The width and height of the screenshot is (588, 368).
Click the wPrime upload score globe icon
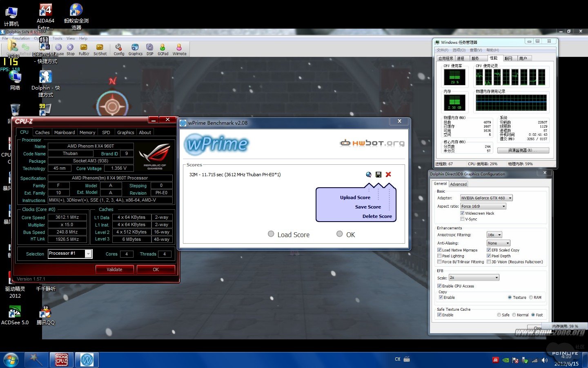pyautogui.click(x=369, y=175)
